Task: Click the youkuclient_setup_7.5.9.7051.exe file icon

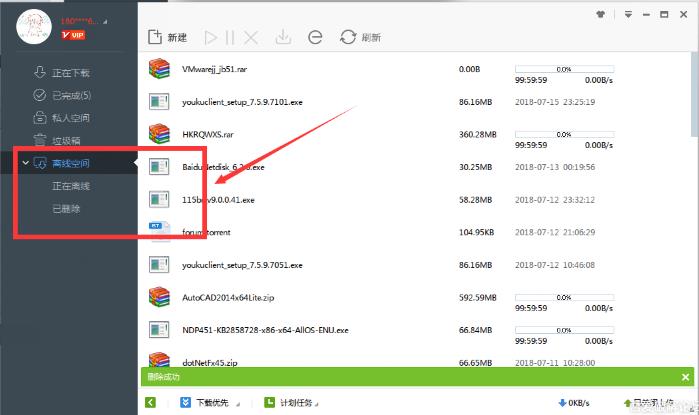Action: click(x=159, y=264)
